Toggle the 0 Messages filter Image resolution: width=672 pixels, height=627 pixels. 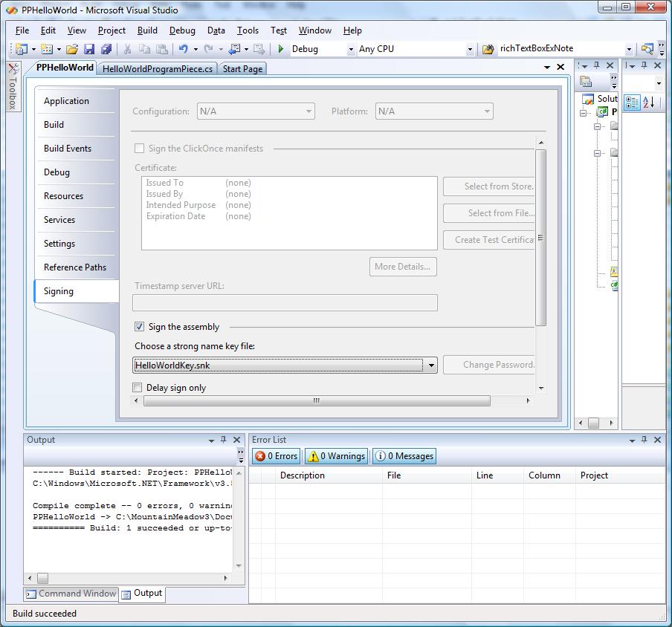[404, 456]
